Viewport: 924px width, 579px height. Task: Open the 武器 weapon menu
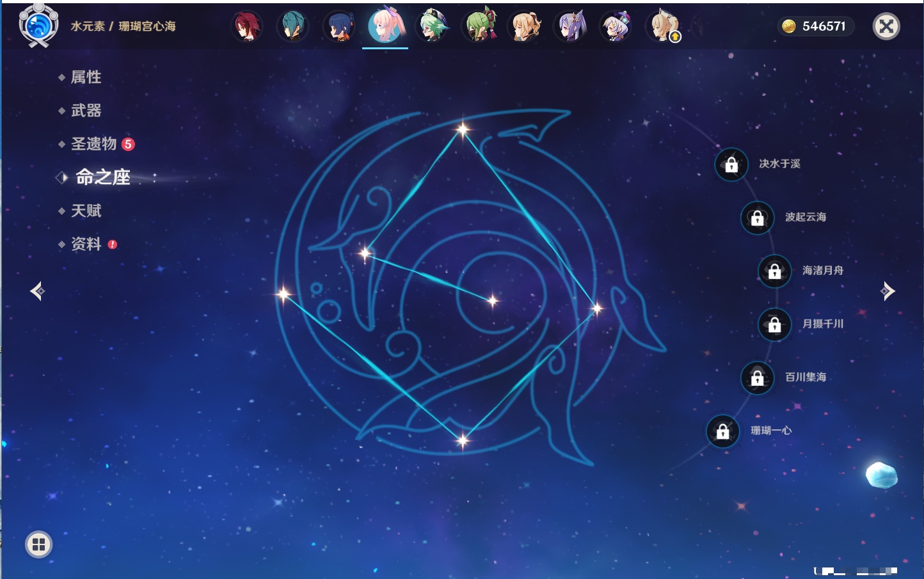[86, 111]
